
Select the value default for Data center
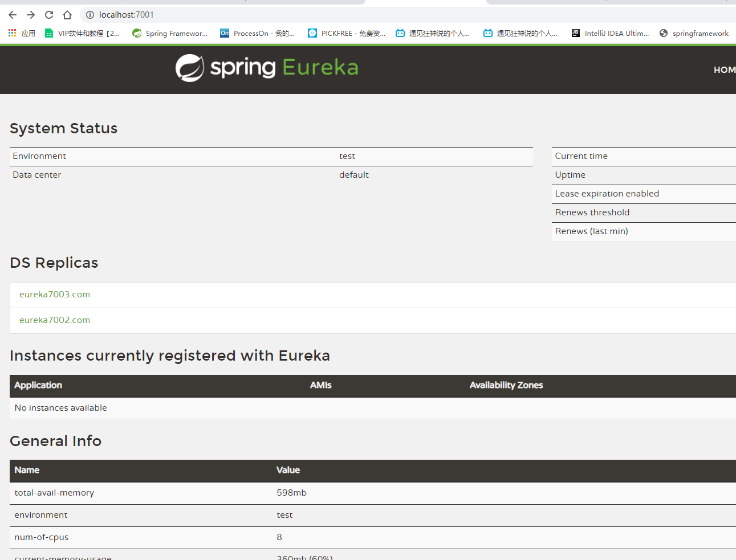[354, 175]
